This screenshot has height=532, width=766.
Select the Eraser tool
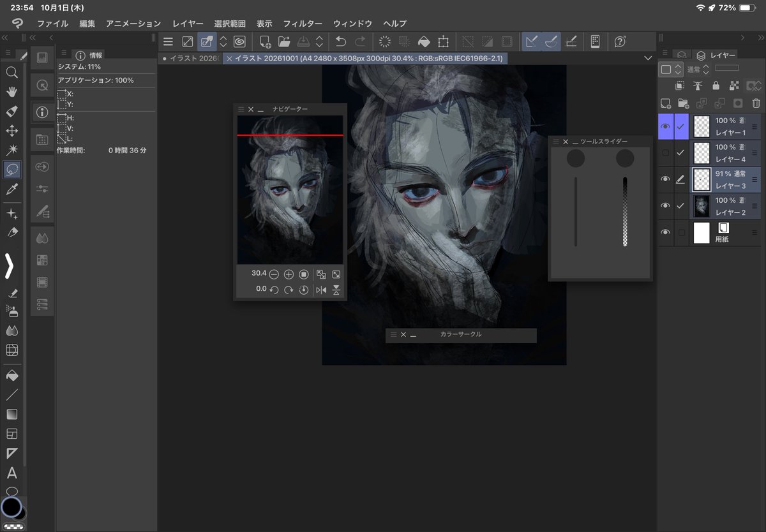point(11,293)
